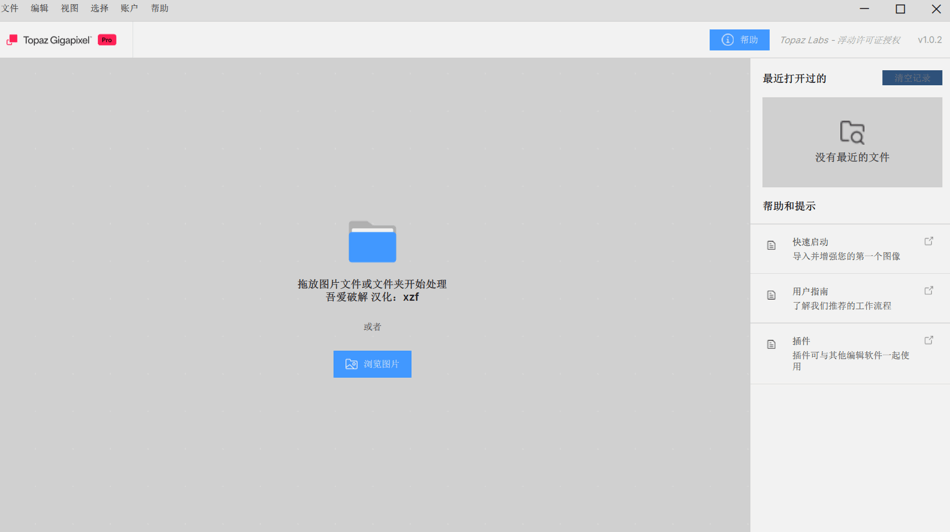Screen dimensions: 950x532
Task: Open the 编辑 menu
Action: 39,8
